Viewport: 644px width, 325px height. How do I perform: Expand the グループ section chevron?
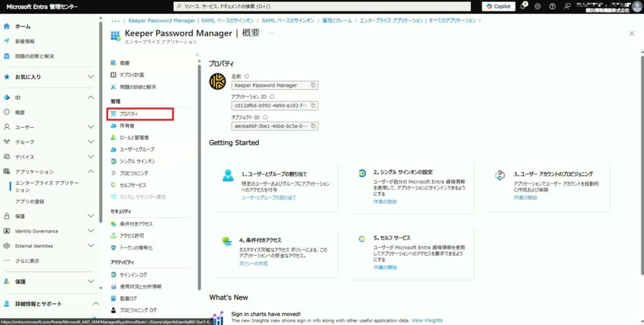[91, 142]
